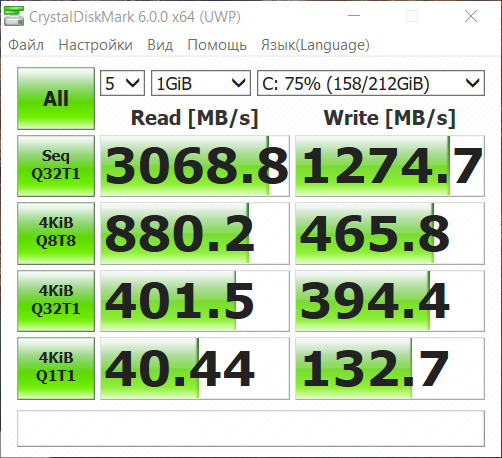
Task: Click the 4KiB Q1T1 write result 132.7
Action: (x=390, y=368)
